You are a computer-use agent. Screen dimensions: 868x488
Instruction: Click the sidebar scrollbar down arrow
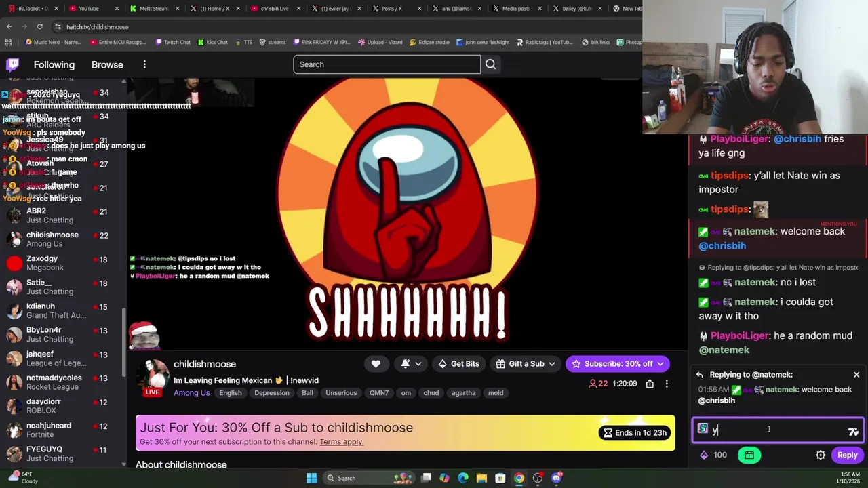(123, 464)
